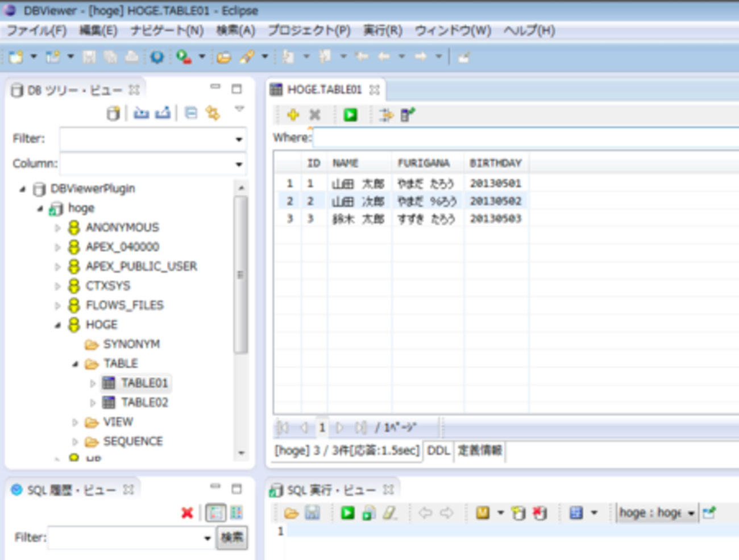Click the sheet-with-green-mark icon in table toolbar
The image size is (739, 560).
408,115
